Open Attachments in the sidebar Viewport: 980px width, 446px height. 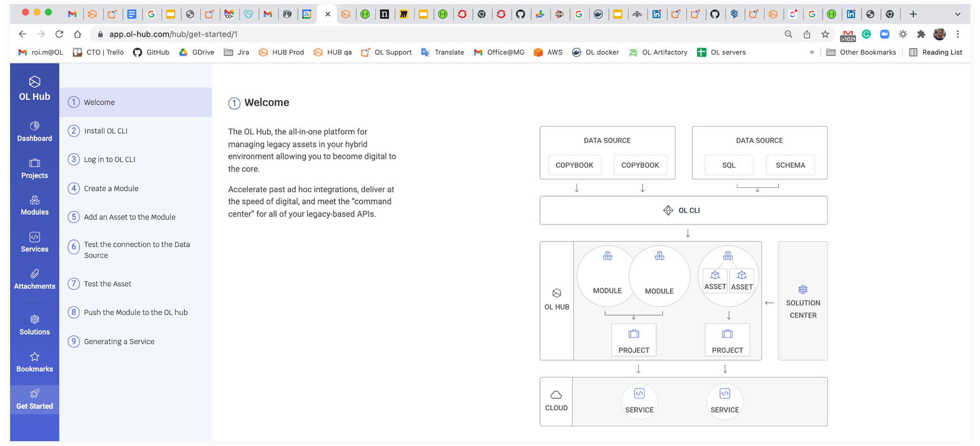pos(34,280)
